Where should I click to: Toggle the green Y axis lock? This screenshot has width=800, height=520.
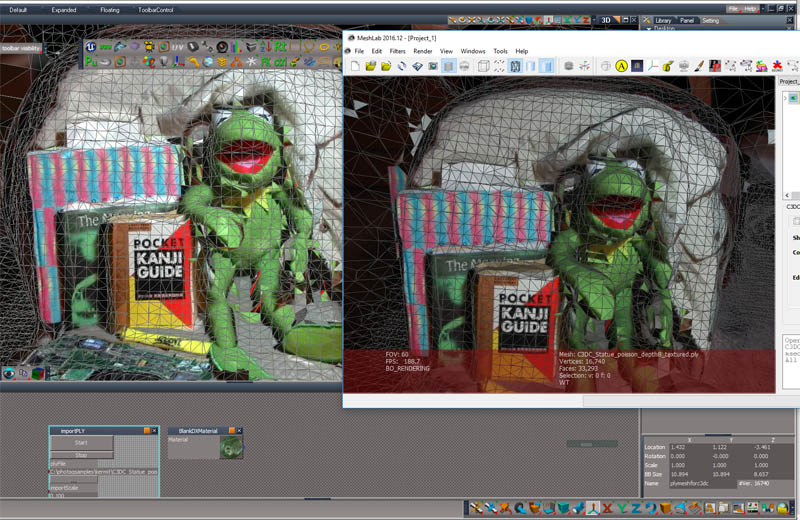pos(622,508)
